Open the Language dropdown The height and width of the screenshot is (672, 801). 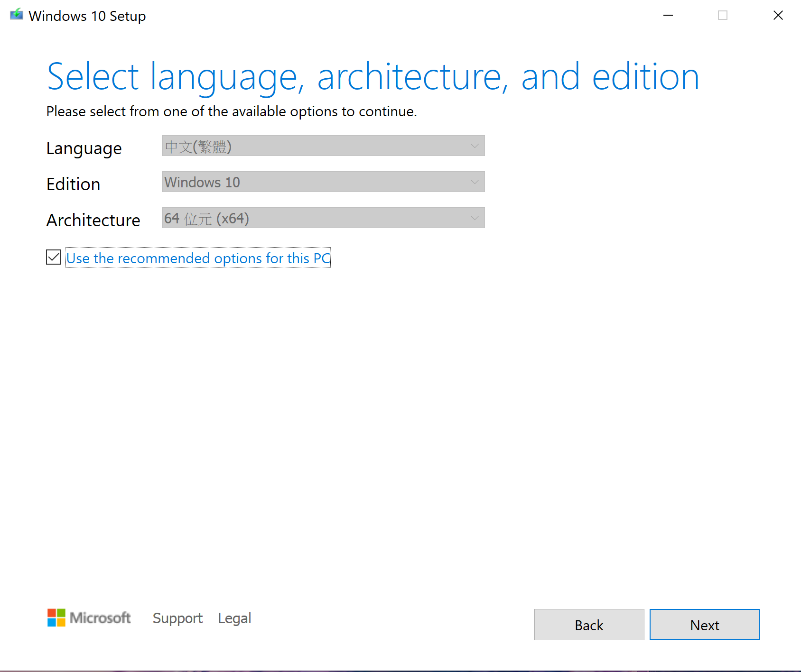click(x=323, y=146)
